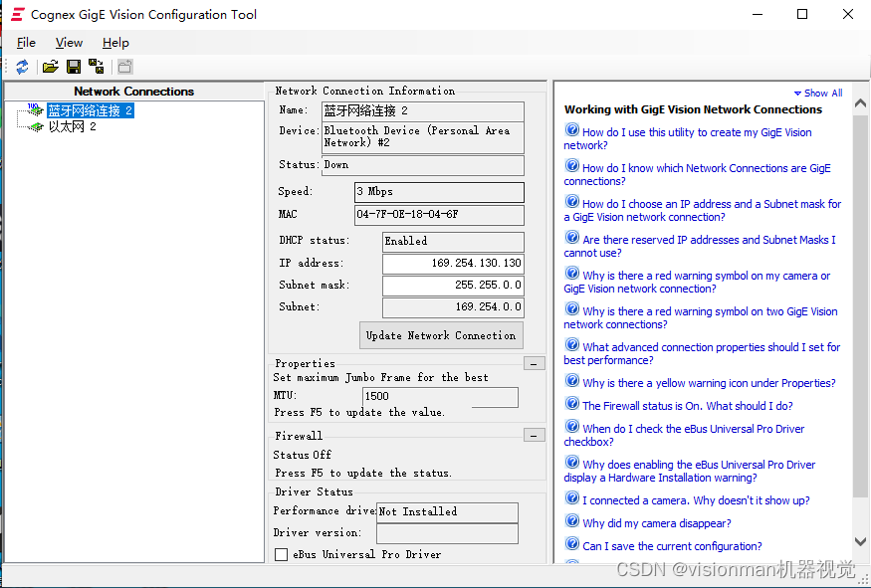Click help icon for 'red warning symbol on my camera'
The height and width of the screenshot is (588, 871).
[572, 274]
